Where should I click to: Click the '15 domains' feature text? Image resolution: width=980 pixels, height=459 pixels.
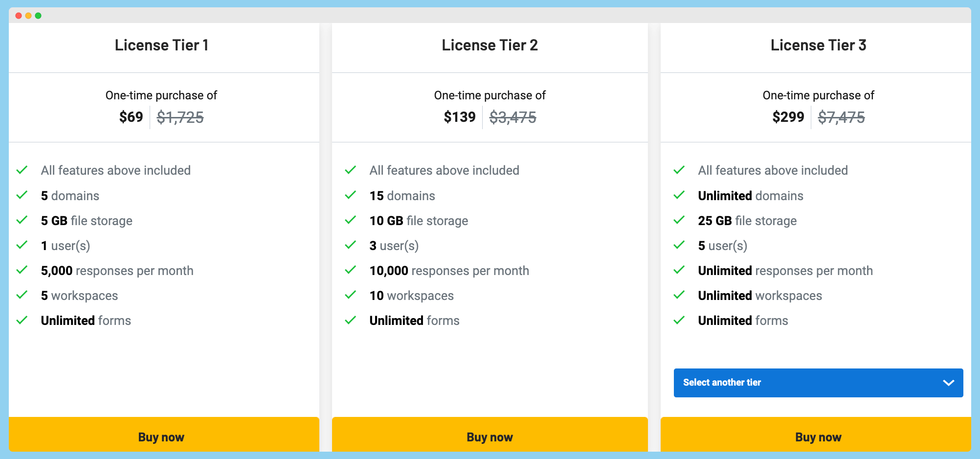pyautogui.click(x=402, y=196)
